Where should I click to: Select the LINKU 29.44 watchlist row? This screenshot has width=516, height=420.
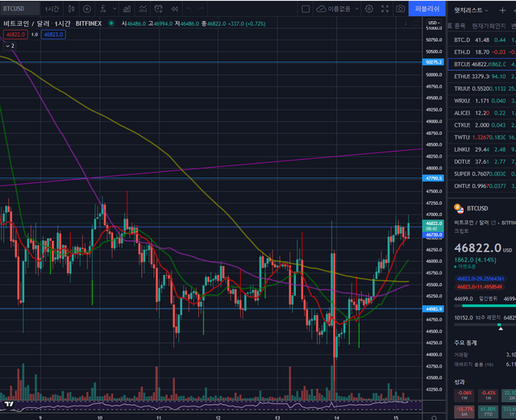482,149
